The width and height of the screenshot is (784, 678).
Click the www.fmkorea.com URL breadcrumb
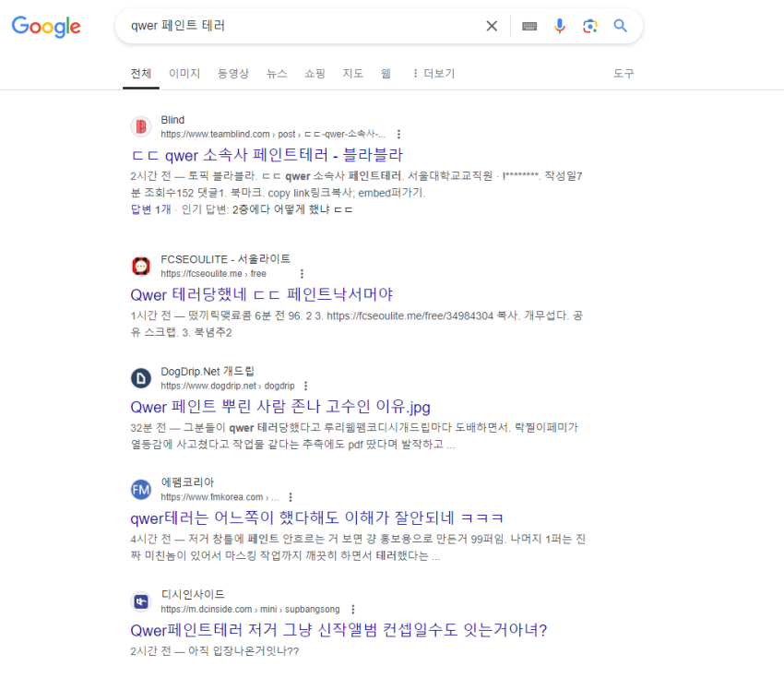[220, 497]
